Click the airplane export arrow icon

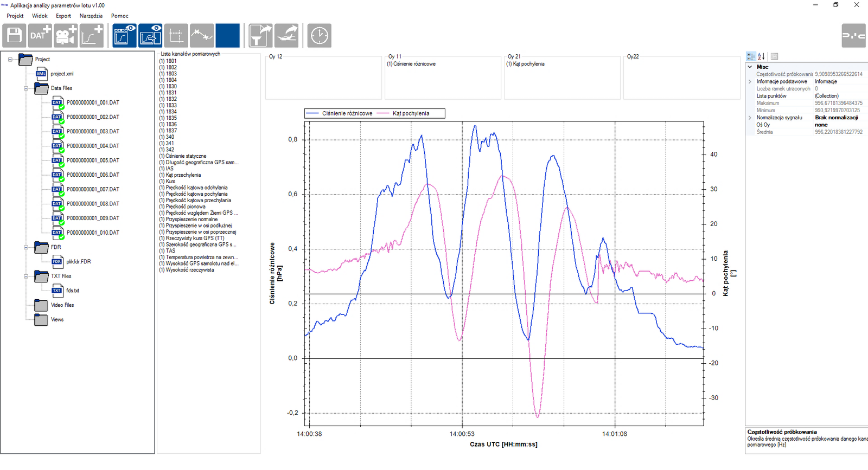click(x=286, y=36)
